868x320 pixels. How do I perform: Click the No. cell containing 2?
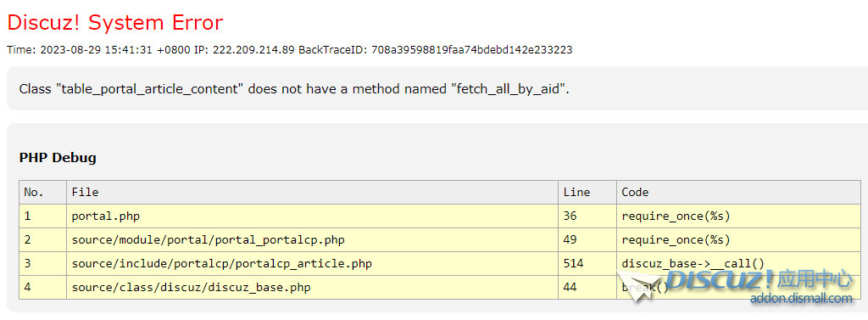[42, 240]
